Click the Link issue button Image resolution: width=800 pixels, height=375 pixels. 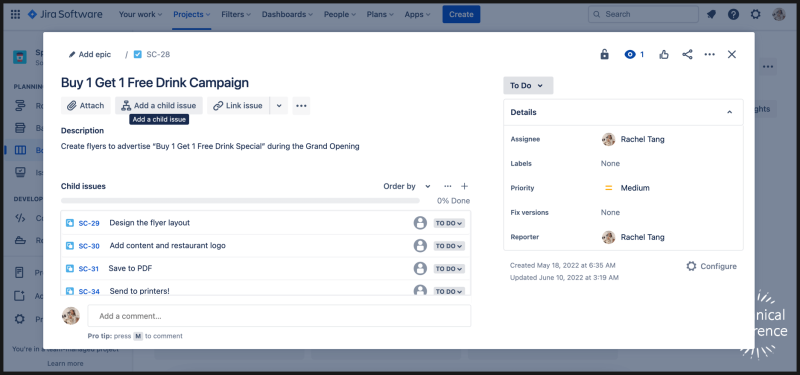coord(238,106)
